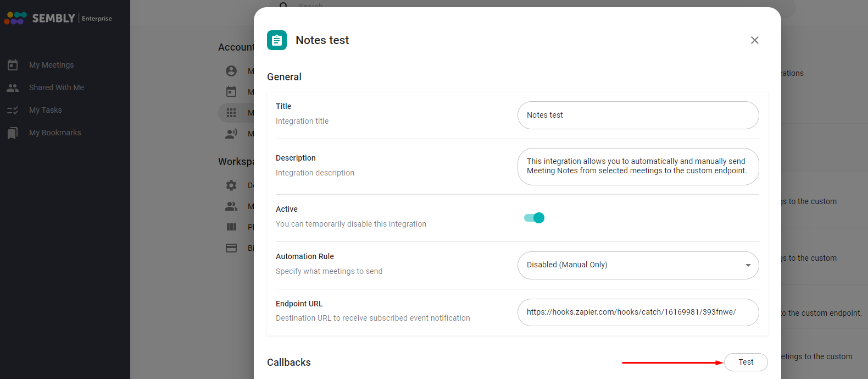Click the credit card billing icon
This screenshot has height=379, width=868.
coord(231,248)
